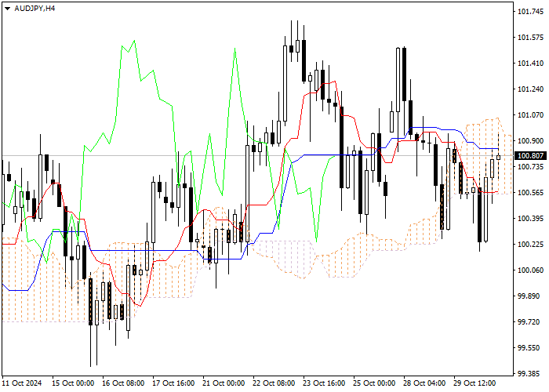Click the 21 Oct 00:00 time label
Screen dimensions: 549x392
coord(224,383)
